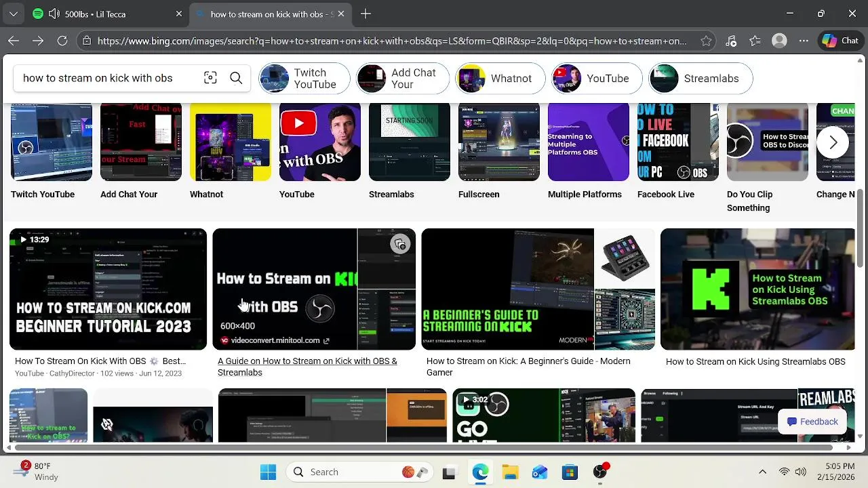This screenshot has width=868, height=488.
Task: Open Copilot Chat in the toolbar
Action: 840,41
